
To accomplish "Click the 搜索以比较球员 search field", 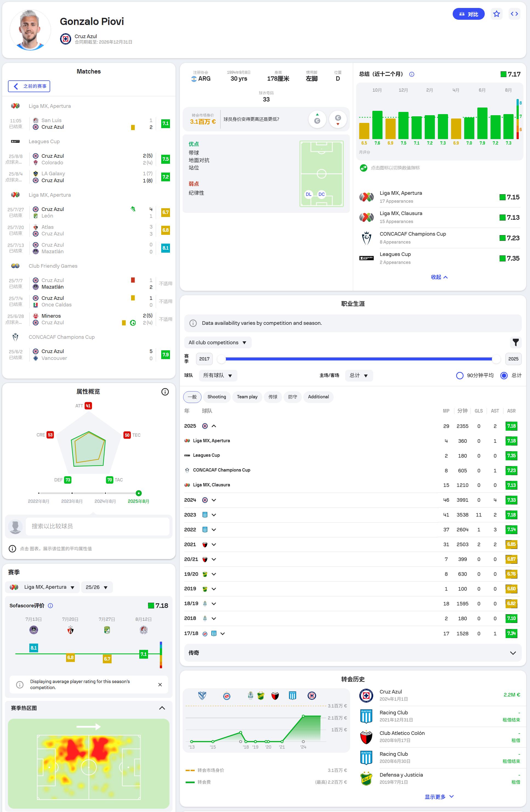I will tap(98, 526).
